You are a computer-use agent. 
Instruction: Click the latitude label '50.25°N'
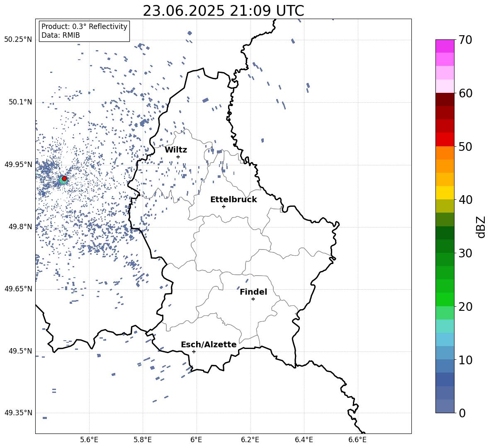point(18,40)
